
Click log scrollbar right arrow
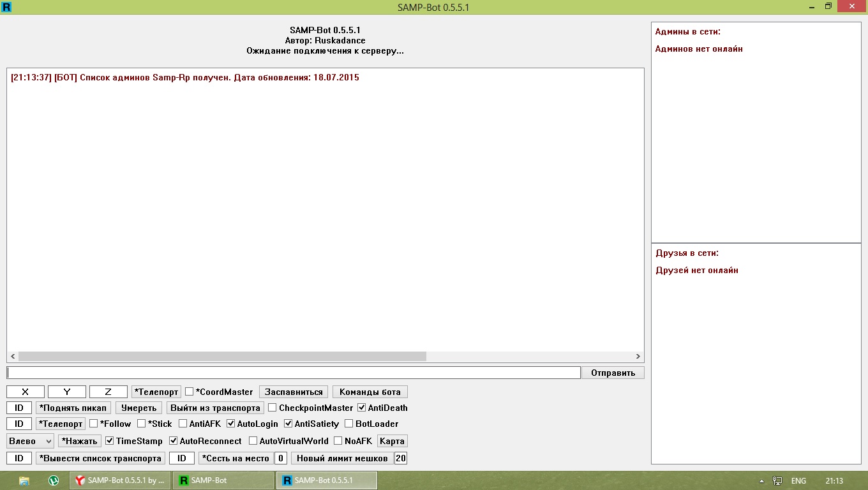[638, 357]
